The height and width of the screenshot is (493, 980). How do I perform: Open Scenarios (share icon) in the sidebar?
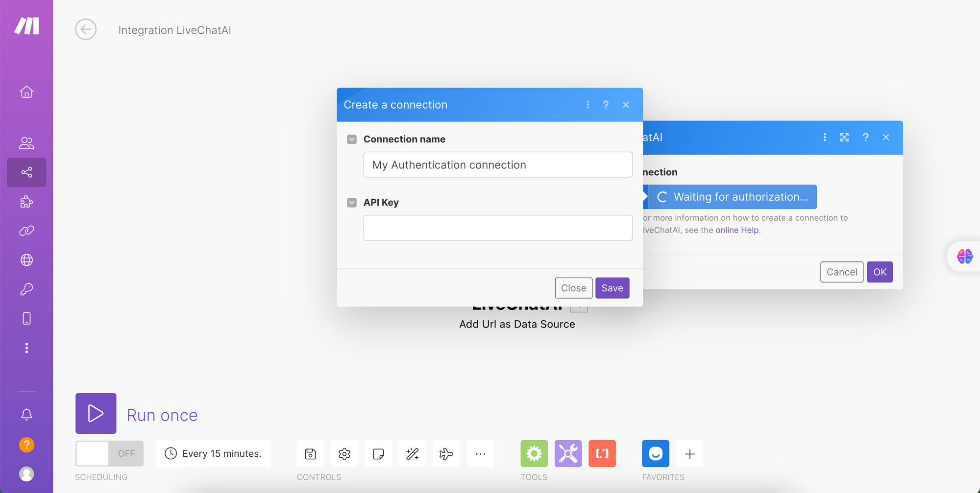[x=26, y=172]
